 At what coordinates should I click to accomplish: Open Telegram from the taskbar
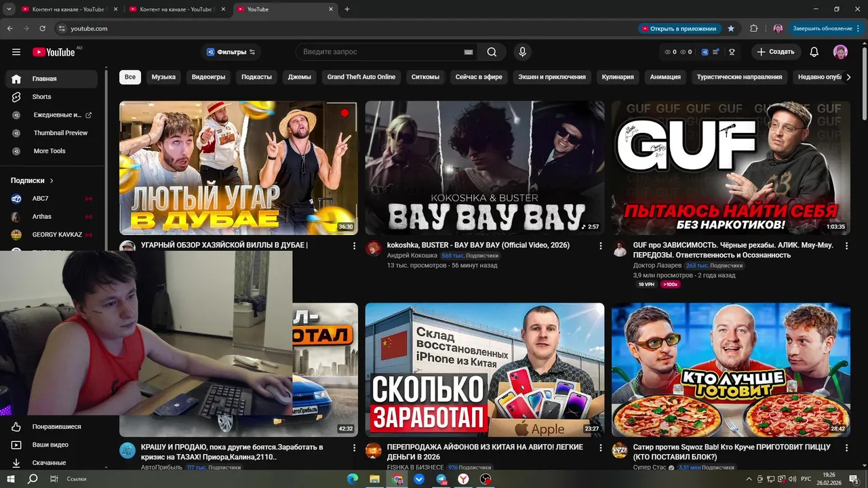441,479
